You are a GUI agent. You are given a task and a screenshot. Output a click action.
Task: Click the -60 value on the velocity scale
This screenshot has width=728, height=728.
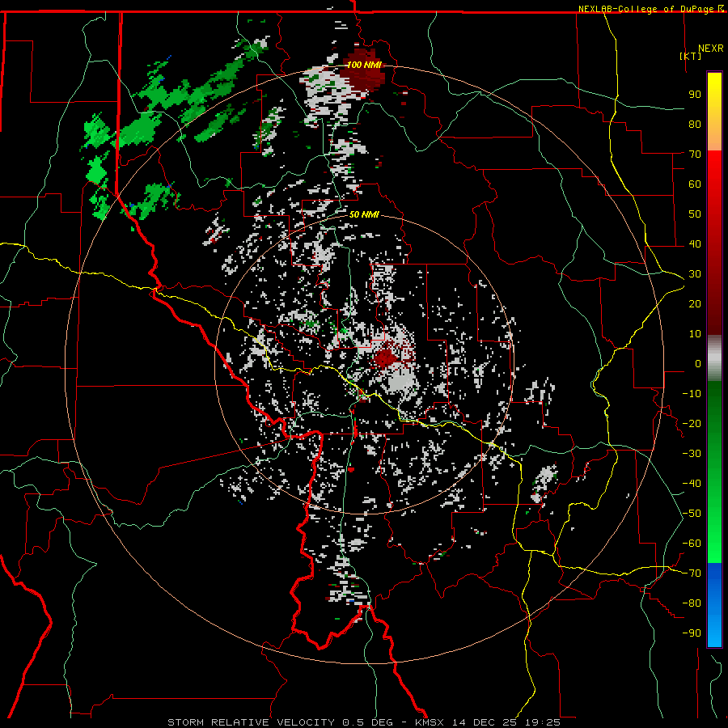tap(692, 544)
